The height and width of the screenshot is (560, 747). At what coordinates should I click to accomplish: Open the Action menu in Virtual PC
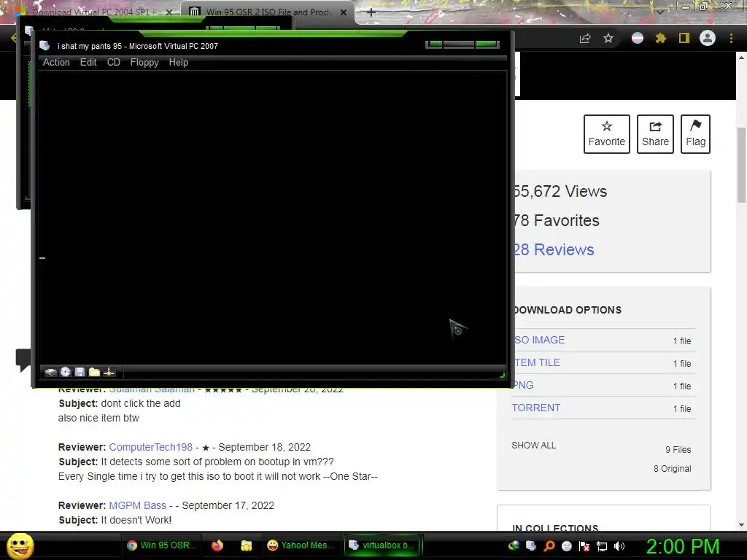click(x=56, y=63)
